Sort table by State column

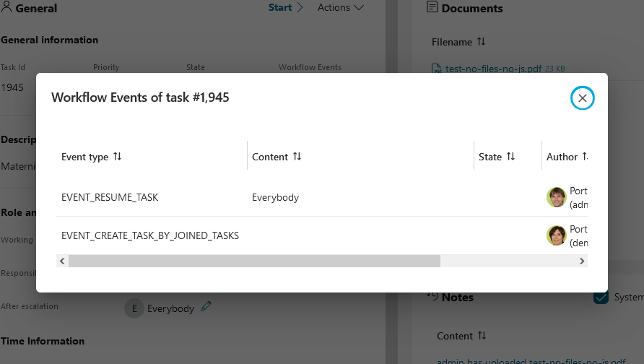click(x=510, y=157)
